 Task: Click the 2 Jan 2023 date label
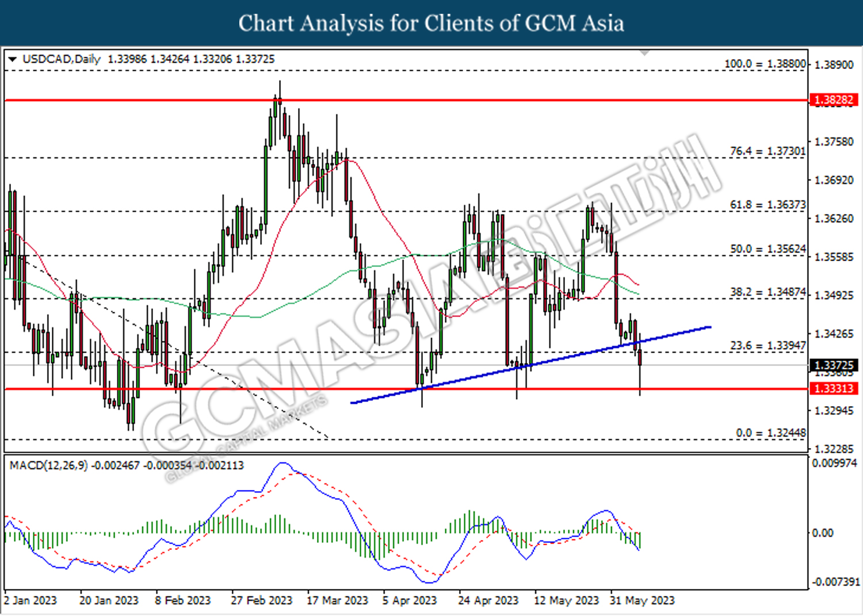(x=30, y=600)
